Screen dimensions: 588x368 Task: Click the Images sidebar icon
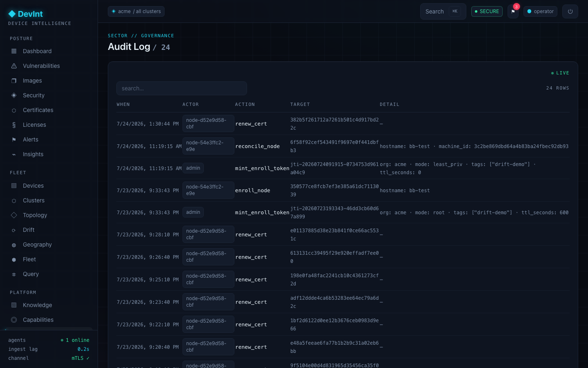click(x=14, y=81)
